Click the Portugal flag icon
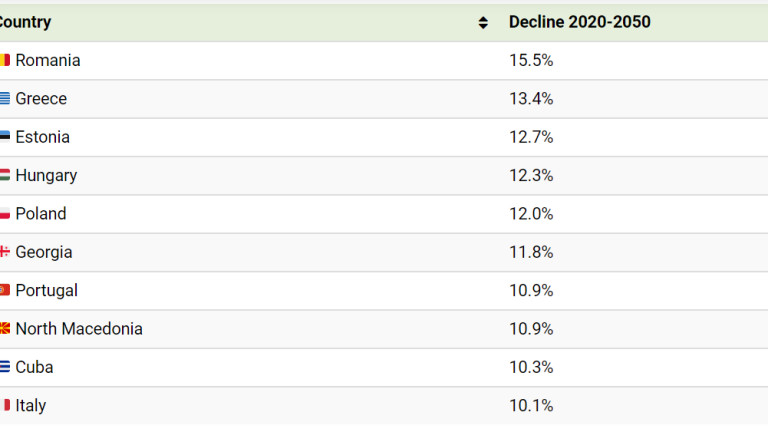 pyautogui.click(x=5, y=290)
